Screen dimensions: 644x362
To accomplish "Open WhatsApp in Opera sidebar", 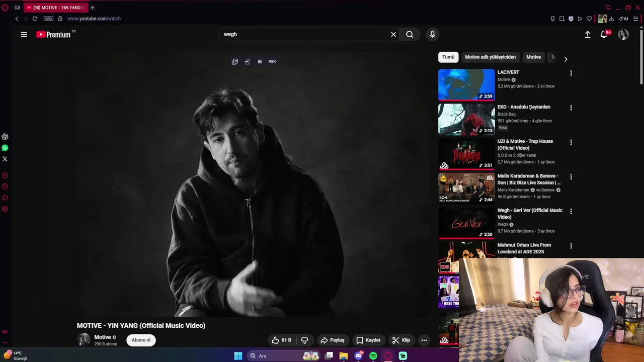I will (5, 148).
